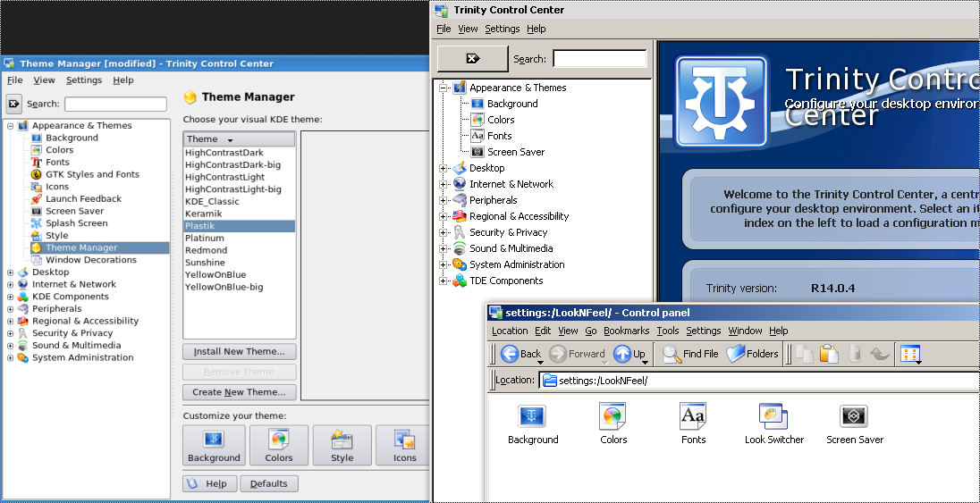
Task: Click the Paste clipboard toolbar icon
Action: pyautogui.click(x=829, y=355)
